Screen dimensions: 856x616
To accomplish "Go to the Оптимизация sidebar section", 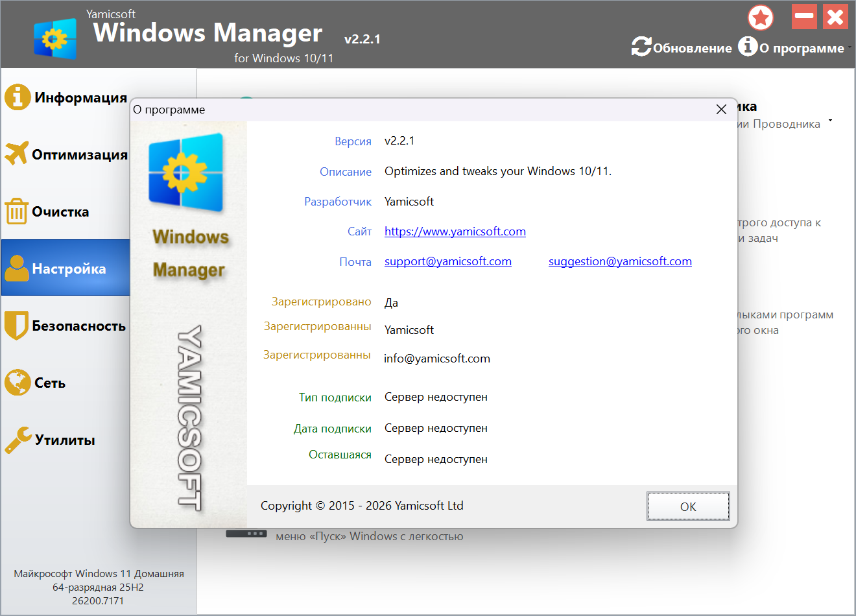I will [65, 154].
